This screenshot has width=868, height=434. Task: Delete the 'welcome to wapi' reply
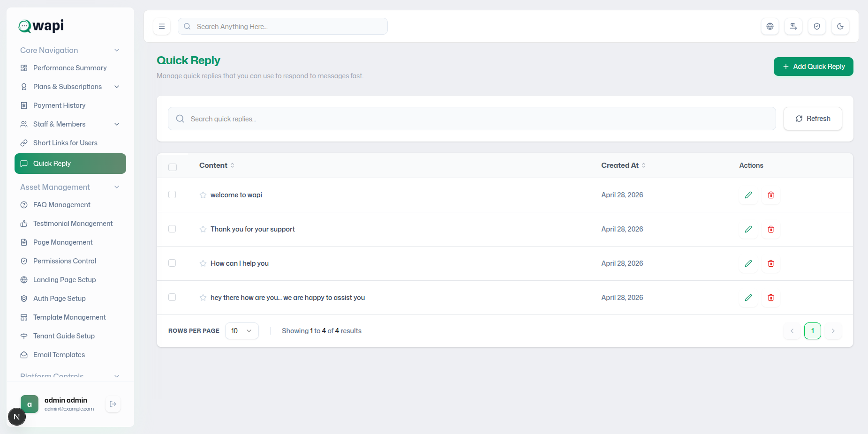tap(771, 195)
